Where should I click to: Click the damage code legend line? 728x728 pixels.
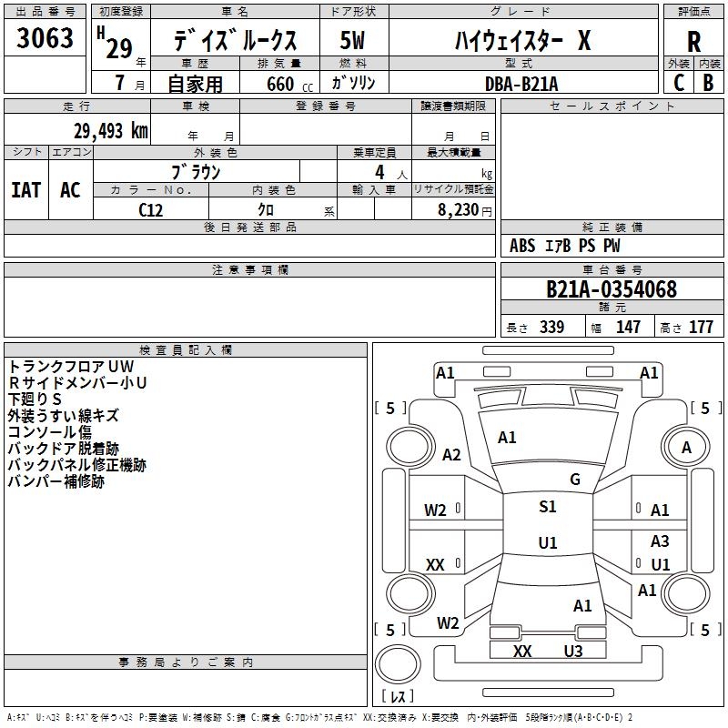(x=320, y=717)
